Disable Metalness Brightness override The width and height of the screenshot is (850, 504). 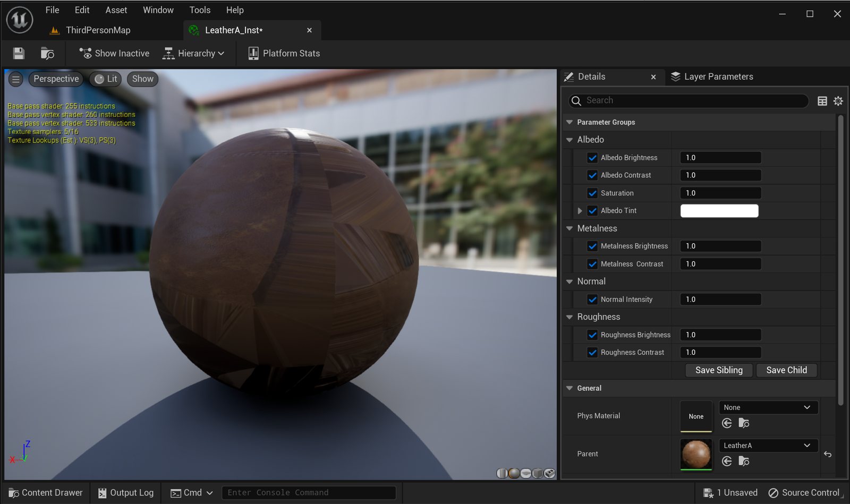(x=592, y=246)
